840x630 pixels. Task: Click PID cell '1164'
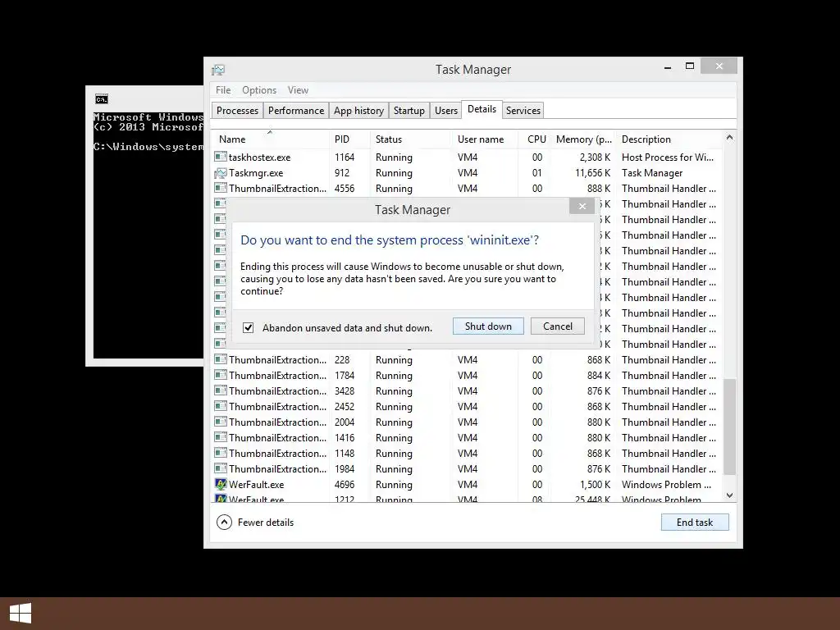pos(345,157)
